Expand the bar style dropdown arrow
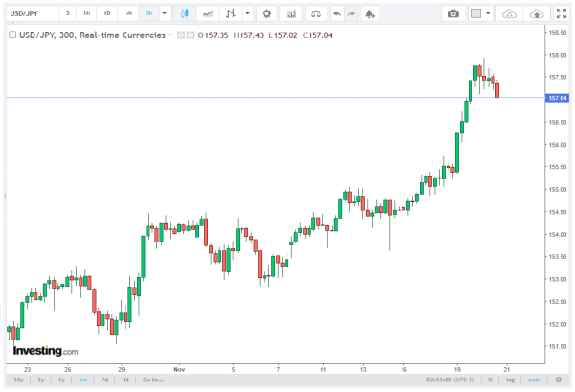This screenshot has width=575, height=392. pyautogui.click(x=249, y=13)
